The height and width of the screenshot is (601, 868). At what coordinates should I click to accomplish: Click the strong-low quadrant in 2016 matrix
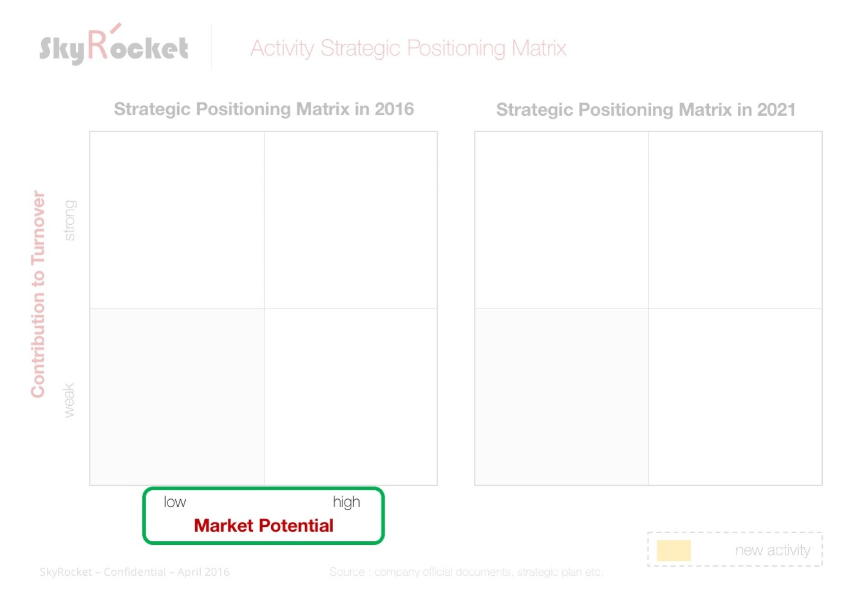coord(177,220)
